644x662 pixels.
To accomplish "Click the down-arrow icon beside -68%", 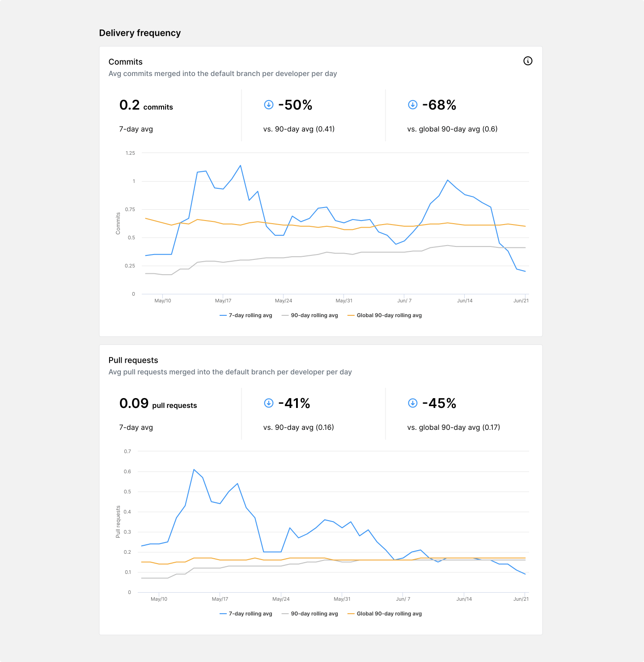I will (x=413, y=105).
